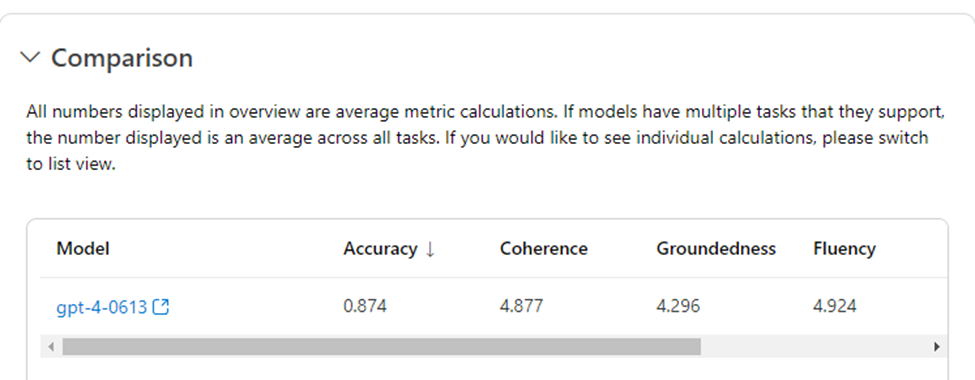Select the 4.877 coherence value cell
Viewport: 975px width, 380px height.
point(521,306)
